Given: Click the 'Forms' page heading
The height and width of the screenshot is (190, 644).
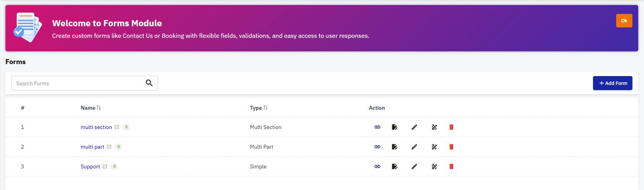Looking at the screenshot, I should tap(16, 62).
